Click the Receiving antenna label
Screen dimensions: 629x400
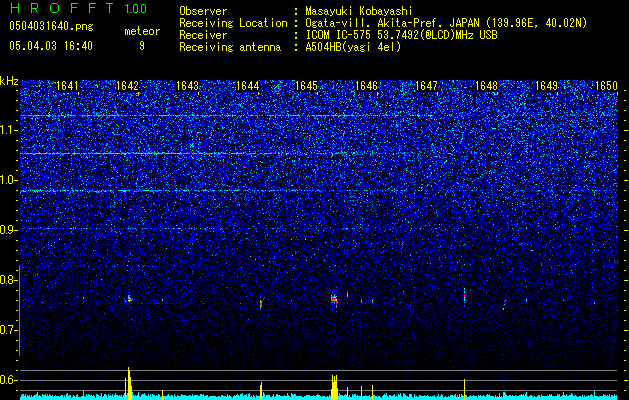coord(230,47)
